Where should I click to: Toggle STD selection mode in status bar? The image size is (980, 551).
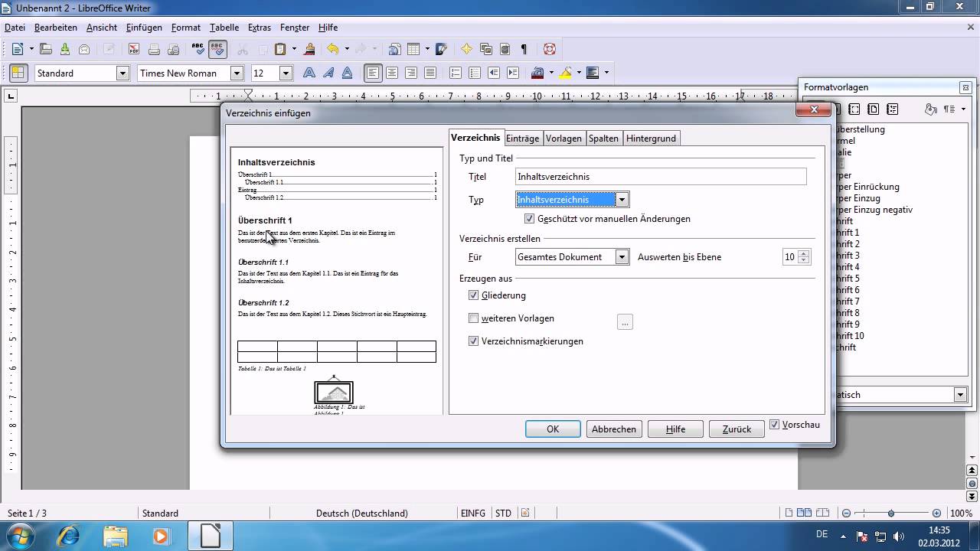(x=503, y=514)
